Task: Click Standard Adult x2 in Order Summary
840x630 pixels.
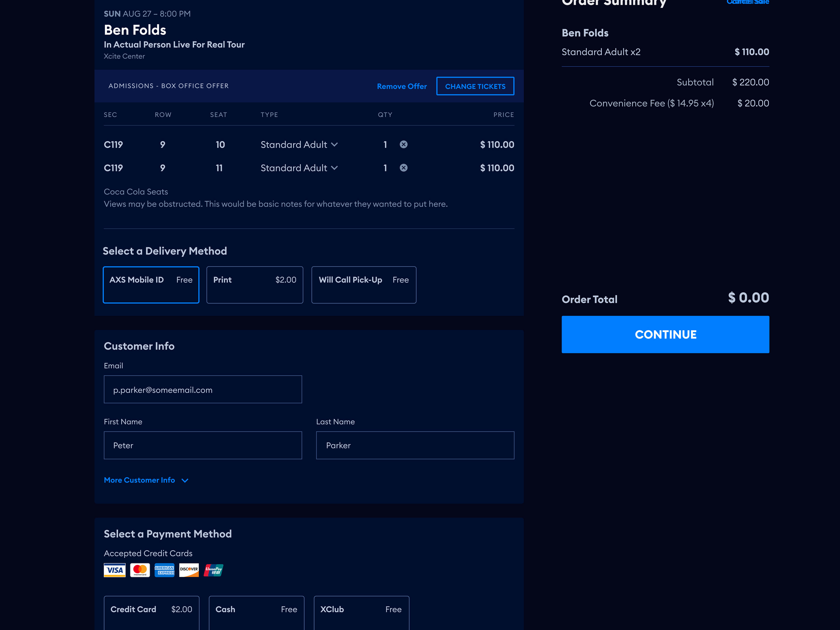Action: (x=601, y=52)
